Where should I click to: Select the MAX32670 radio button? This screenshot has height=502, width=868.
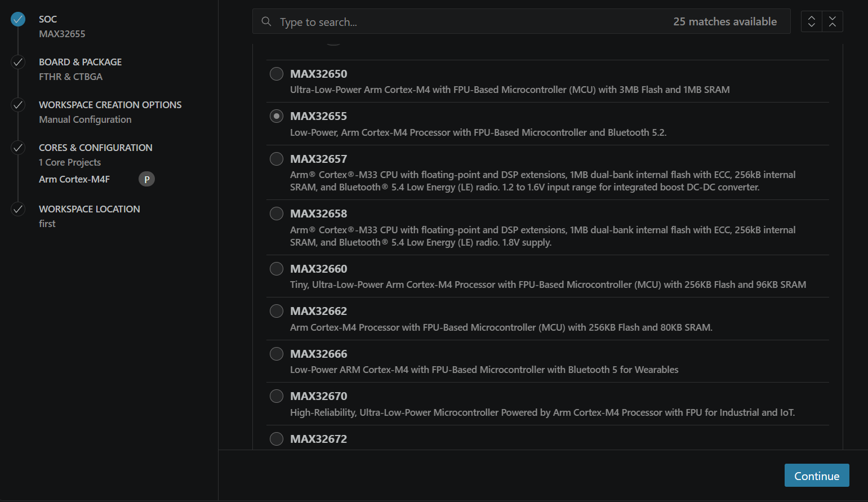(x=277, y=396)
